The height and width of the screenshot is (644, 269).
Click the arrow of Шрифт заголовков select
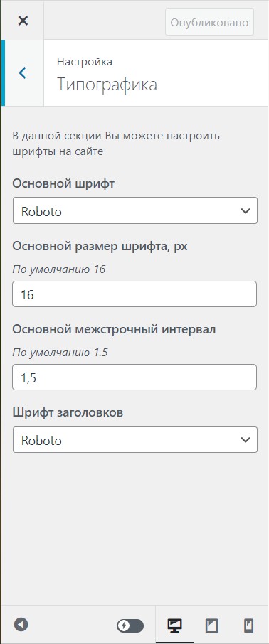click(x=246, y=440)
